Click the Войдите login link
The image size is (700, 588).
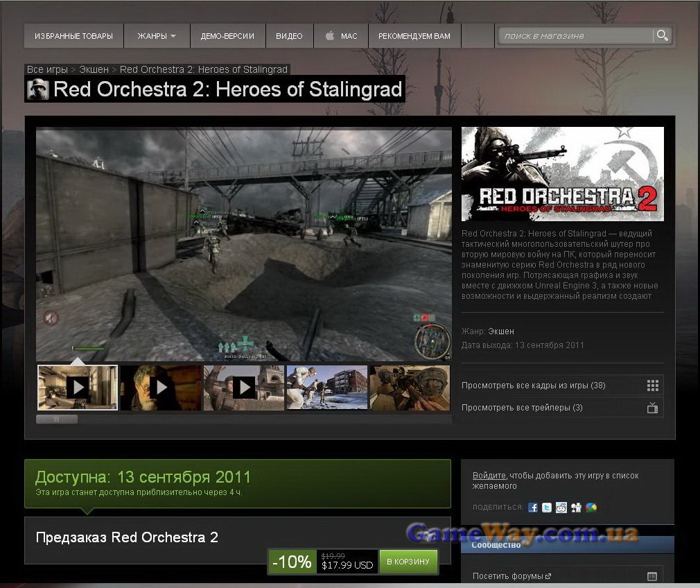(489, 476)
